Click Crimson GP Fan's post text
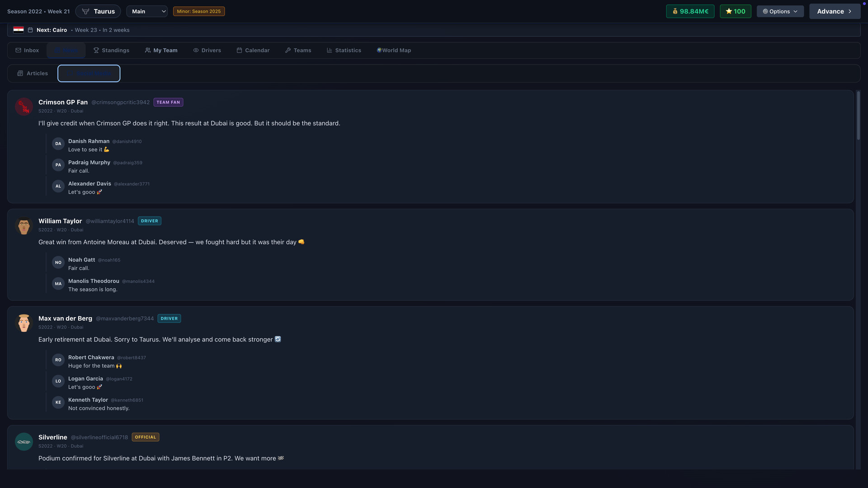868x488 pixels. (189, 123)
